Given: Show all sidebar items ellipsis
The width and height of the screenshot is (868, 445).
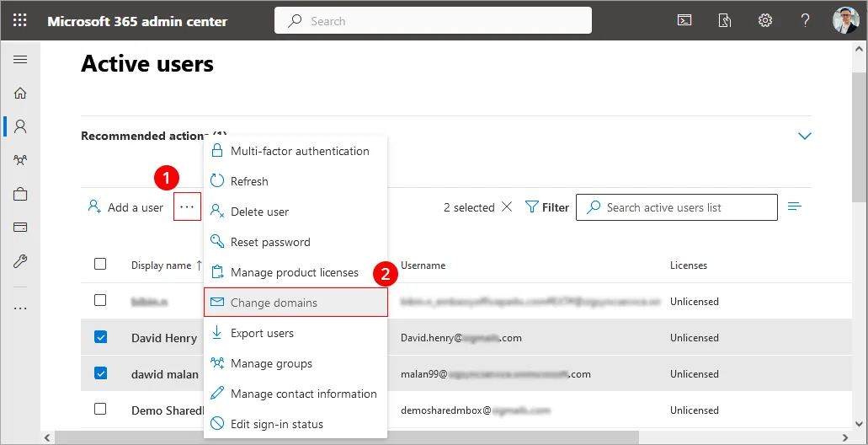Looking at the screenshot, I should pos(20,308).
